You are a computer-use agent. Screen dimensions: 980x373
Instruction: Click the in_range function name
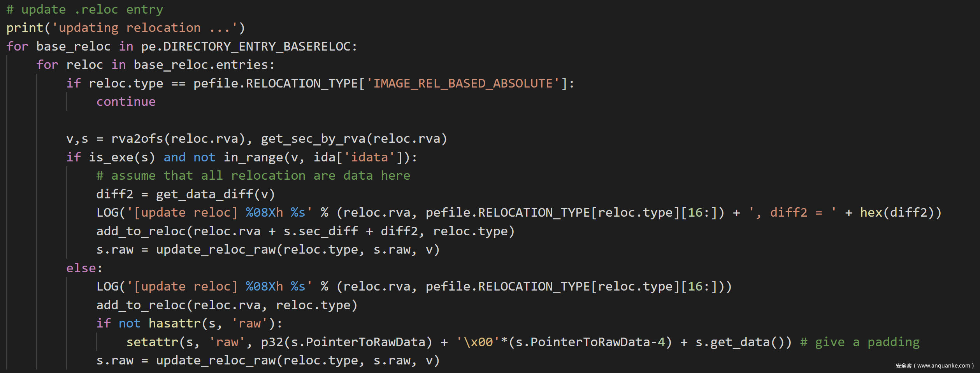coord(253,158)
